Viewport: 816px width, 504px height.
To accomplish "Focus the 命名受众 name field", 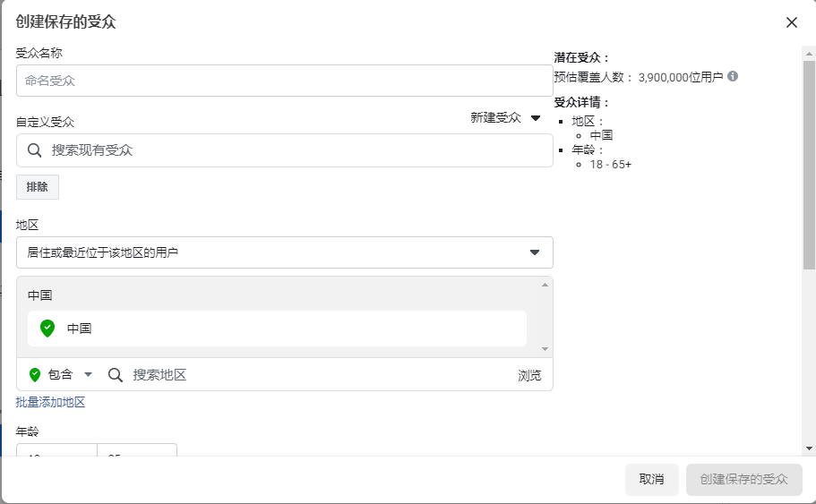I will click(284, 81).
